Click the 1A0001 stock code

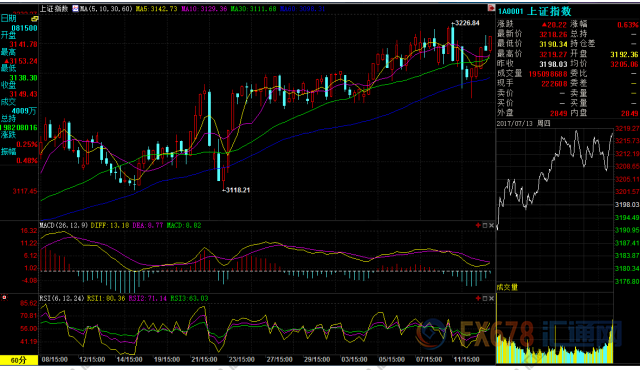pyautogui.click(x=510, y=11)
